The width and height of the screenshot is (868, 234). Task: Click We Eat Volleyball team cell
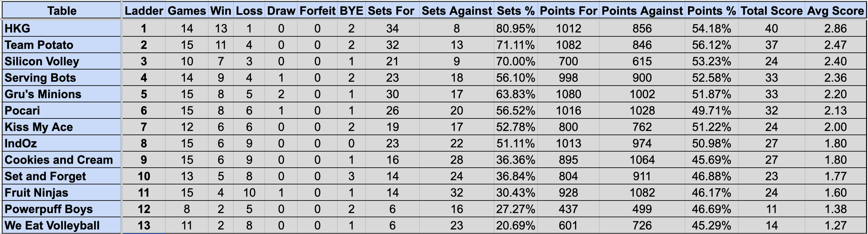click(x=62, y=226)
